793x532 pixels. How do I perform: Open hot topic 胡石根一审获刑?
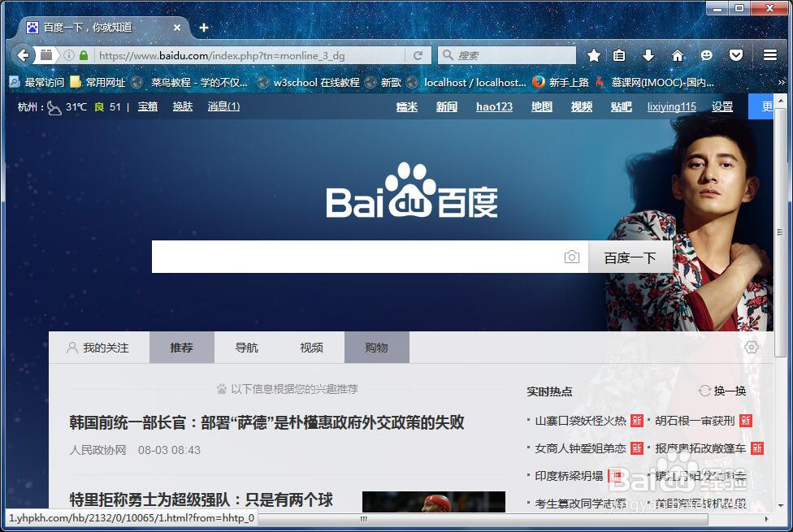coord(695,421)
